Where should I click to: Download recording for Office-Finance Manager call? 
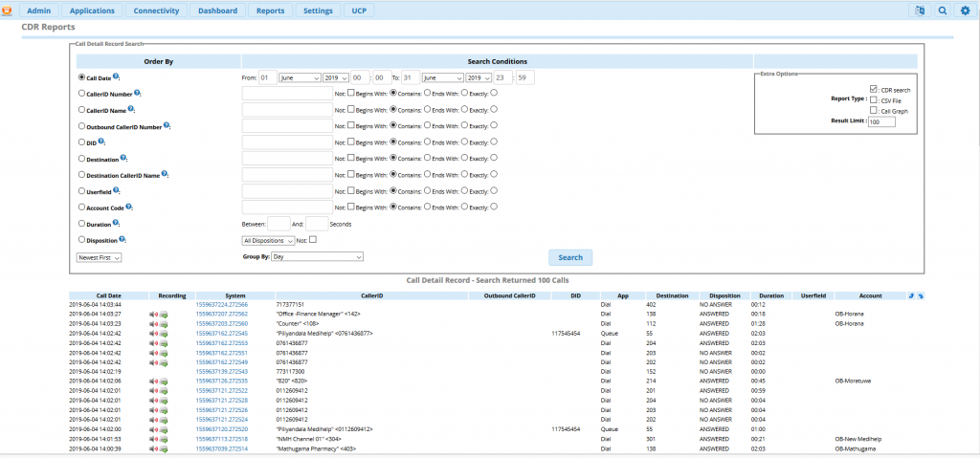tap(164, 315)
